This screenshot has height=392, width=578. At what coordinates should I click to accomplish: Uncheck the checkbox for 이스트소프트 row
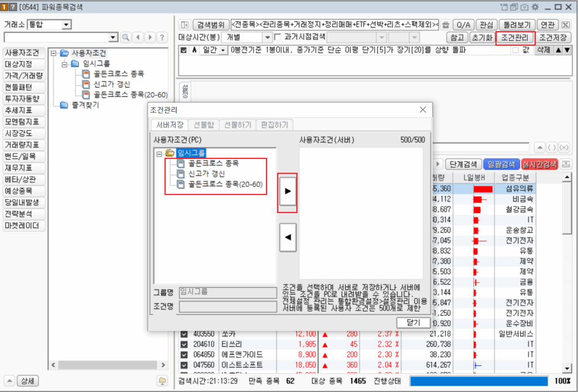click(x=184, y=365)
